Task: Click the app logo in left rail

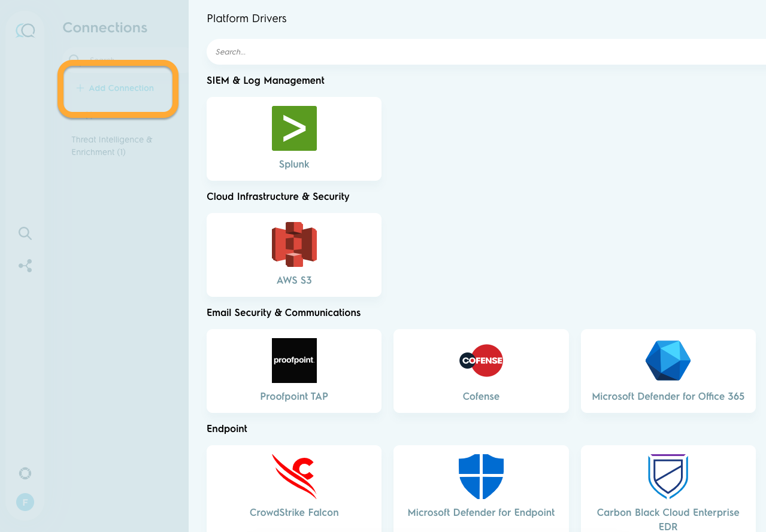Action: click(25, 30)
